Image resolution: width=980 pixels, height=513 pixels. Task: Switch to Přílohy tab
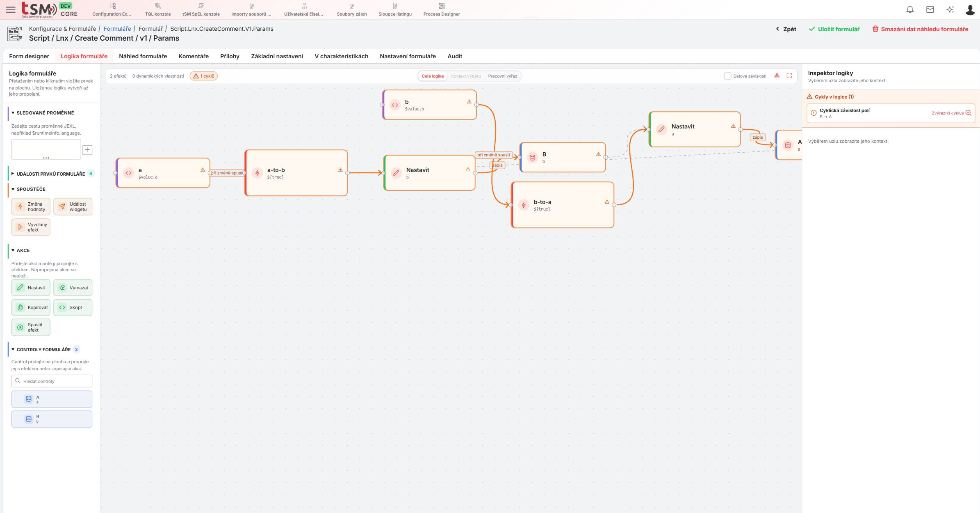pyautogui.click(x=230, y=56)
